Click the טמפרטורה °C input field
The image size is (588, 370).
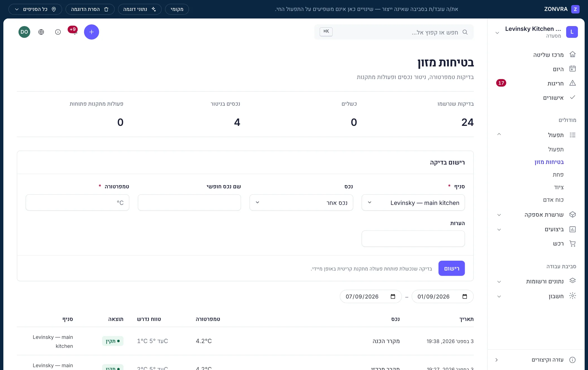coord(77,203)
